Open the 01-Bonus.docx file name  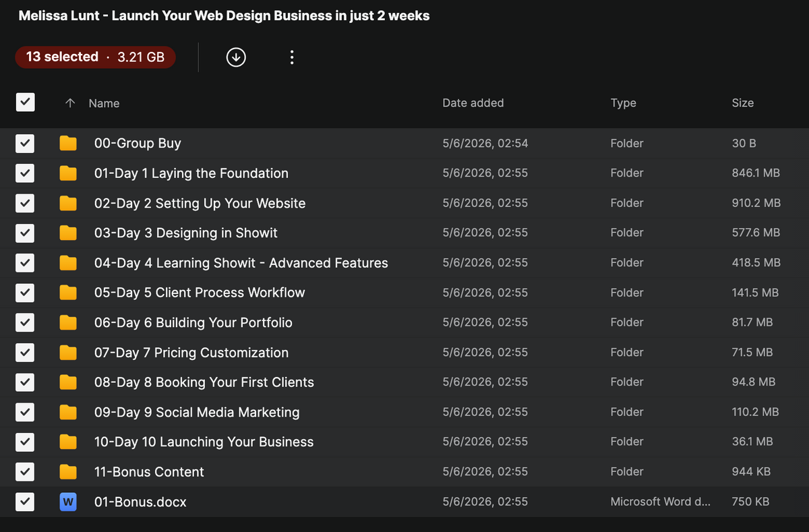pyautogui.click(x=140, y=502)
